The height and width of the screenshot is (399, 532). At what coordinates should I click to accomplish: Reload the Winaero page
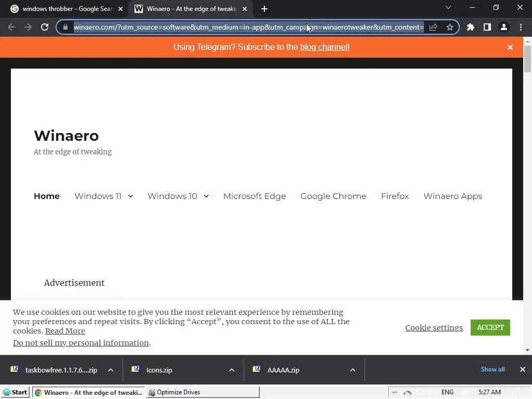click(45, 27)
